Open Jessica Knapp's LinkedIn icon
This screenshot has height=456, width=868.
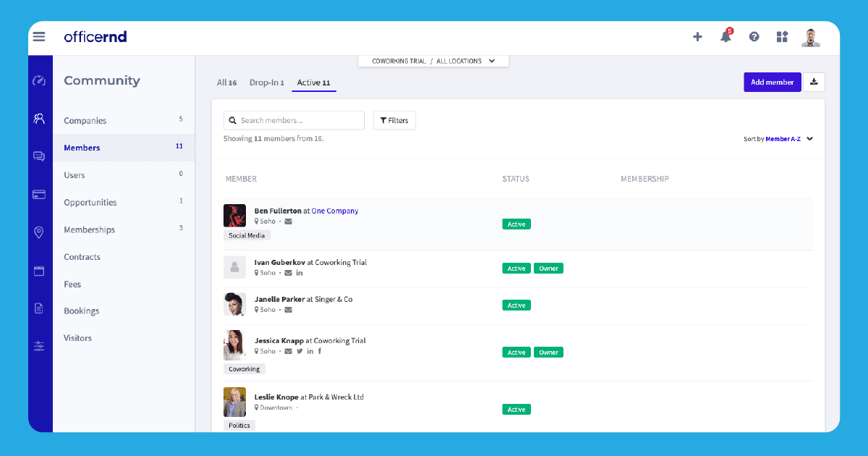(x=310, y=351)
